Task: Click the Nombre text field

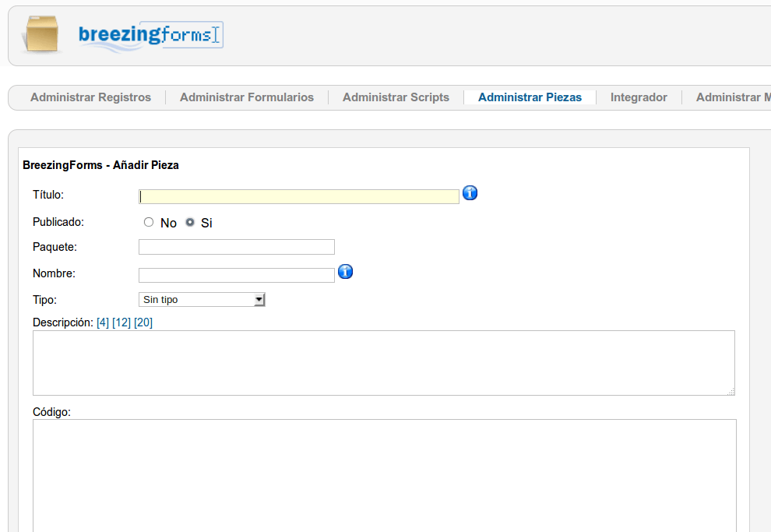Action: coord(237,275)
